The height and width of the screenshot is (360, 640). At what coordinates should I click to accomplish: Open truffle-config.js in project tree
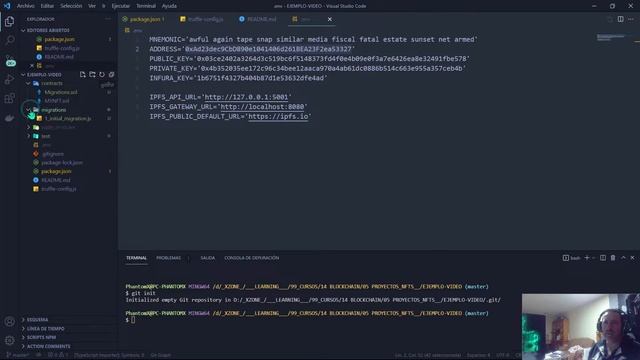59,189
